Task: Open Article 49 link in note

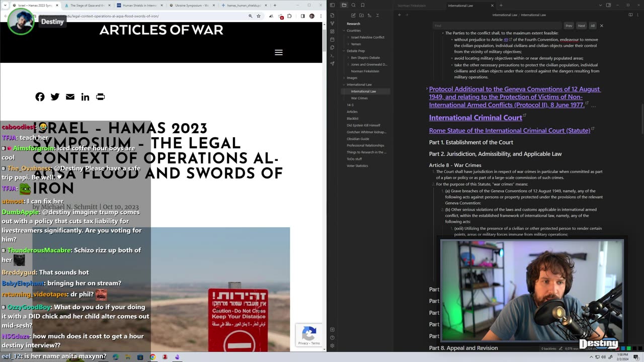Action: 506,40
